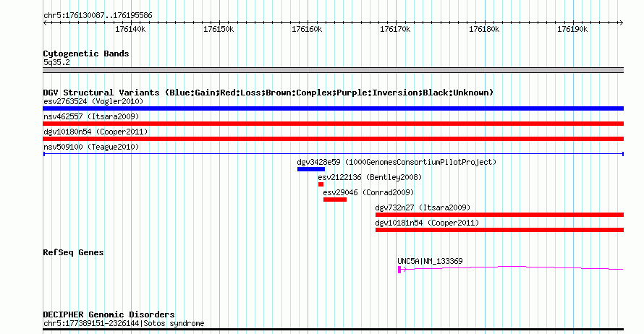Viewport: 644px width, 334px height.
Task: Click the dgv10181n54 (Cooper2011) label
Action: (x=427, y=223)
